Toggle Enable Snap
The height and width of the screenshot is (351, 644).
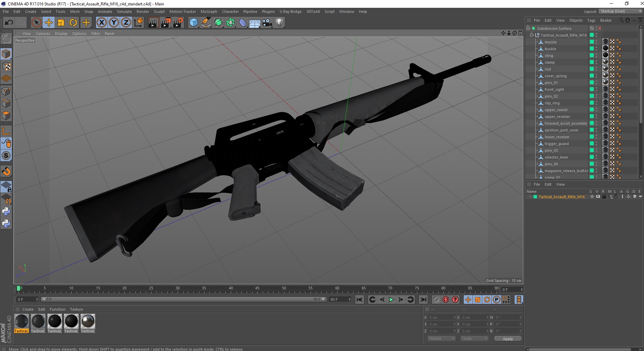coord(6,171)
